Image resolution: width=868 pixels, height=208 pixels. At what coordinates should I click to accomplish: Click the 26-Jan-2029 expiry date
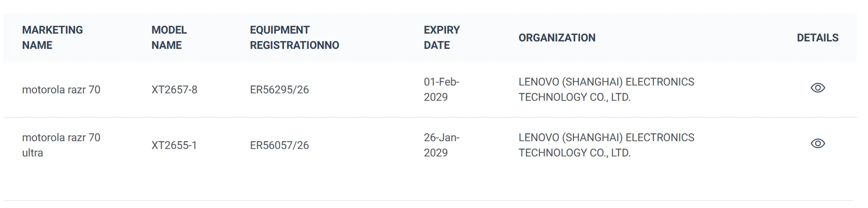pyautogui.click(x=441, y=145)
